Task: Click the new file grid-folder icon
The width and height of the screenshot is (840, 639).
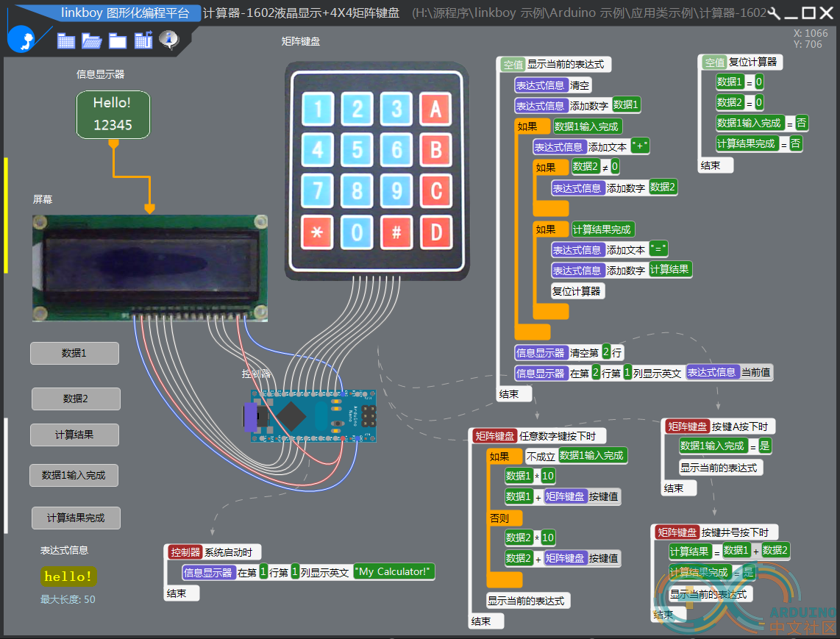Action: pyautogui.click(x=66, y=40)
